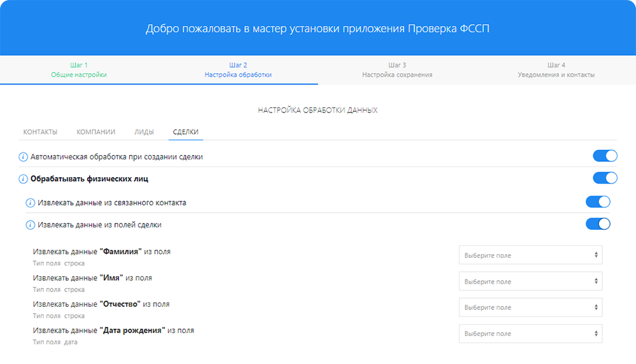Go to Шаг 1 Общие настройки
Screen dimensions: 636x364
pyautogui.click(x=79, y=70)
